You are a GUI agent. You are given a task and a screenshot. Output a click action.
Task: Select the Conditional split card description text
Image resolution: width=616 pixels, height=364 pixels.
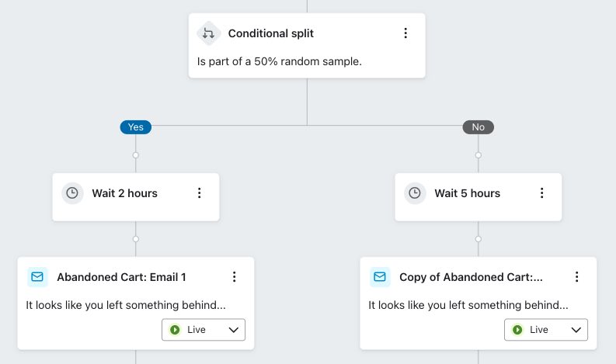(280, 61)
